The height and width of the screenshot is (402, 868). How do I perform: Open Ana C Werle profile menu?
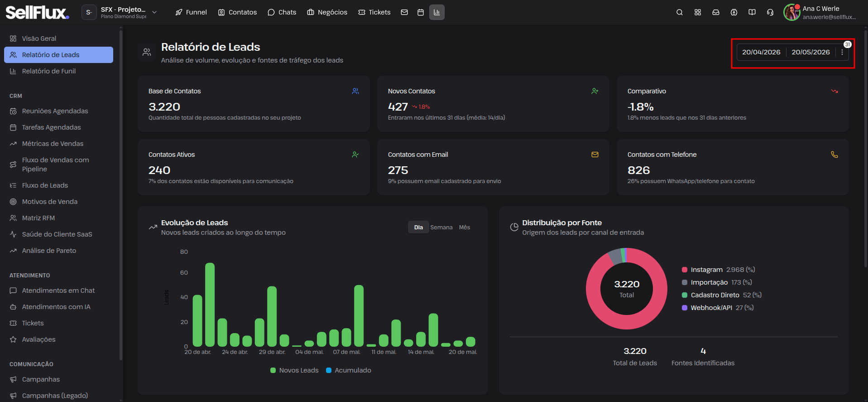(820, 12)
